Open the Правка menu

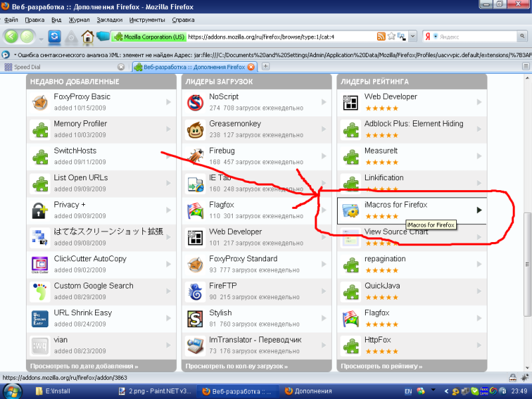(x=35, y=20)
